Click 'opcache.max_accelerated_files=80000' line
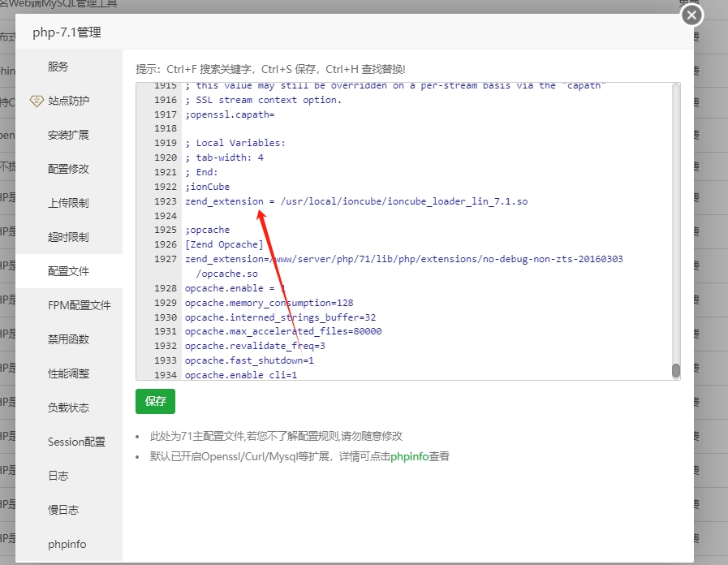The image size is (728, 565). [x=283, y=331]
